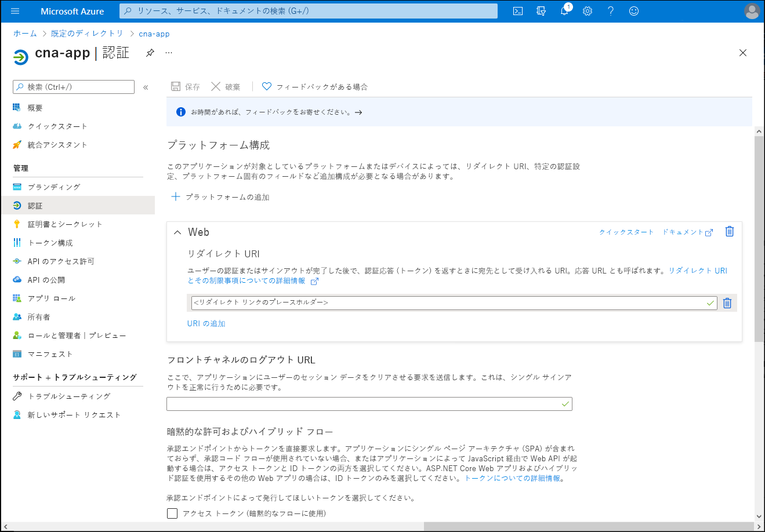Open the Azure portal hamburger menu
The image size is (765, 532).
[x=15, y=11]
